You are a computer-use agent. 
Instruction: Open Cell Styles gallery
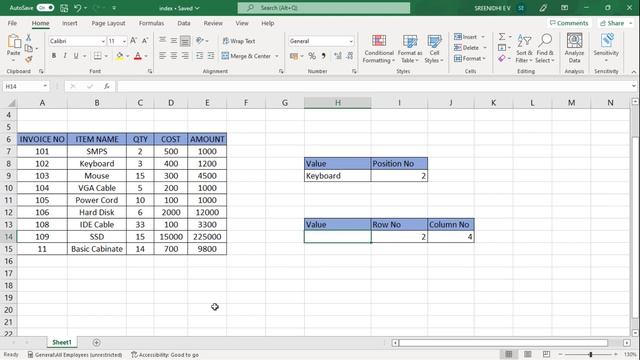click(x=434, y=49)
